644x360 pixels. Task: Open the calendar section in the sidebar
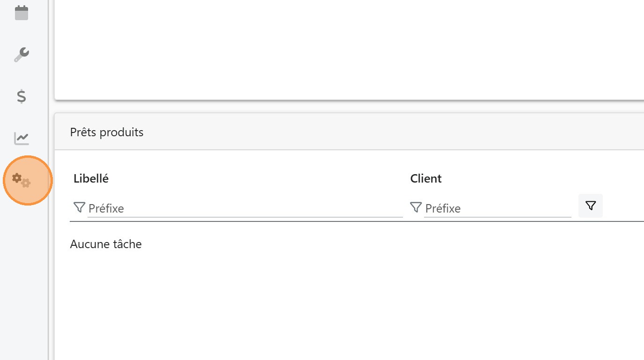22,13
